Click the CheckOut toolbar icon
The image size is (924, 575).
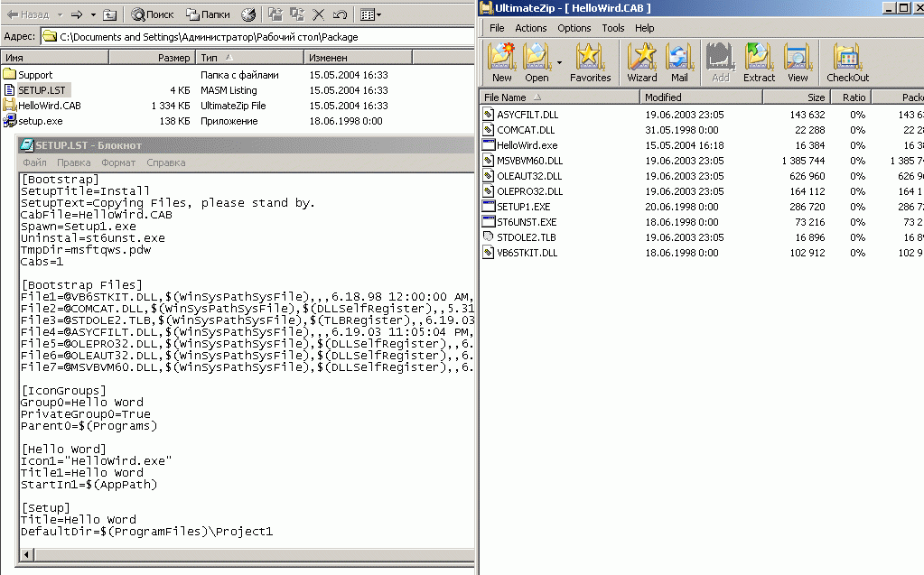[847, 62]
